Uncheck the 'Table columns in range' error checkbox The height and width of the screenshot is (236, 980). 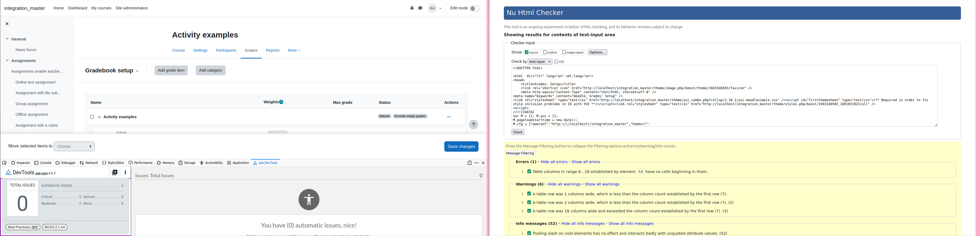click(529, 172)
